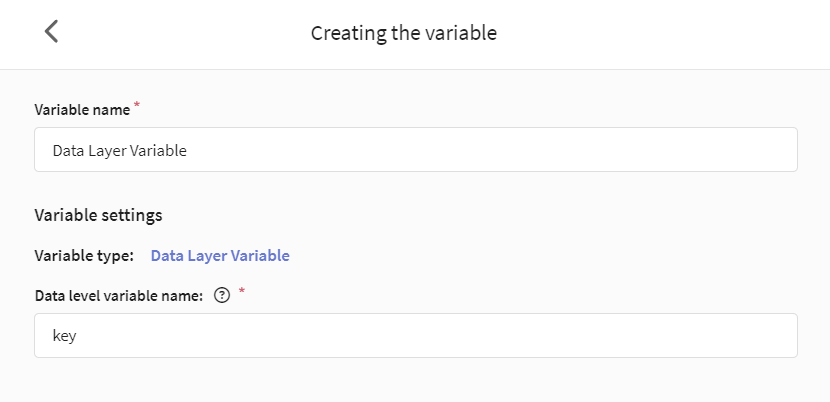Click blank space inside the key field box
The image size is (830, 402).
pos(437,335)
